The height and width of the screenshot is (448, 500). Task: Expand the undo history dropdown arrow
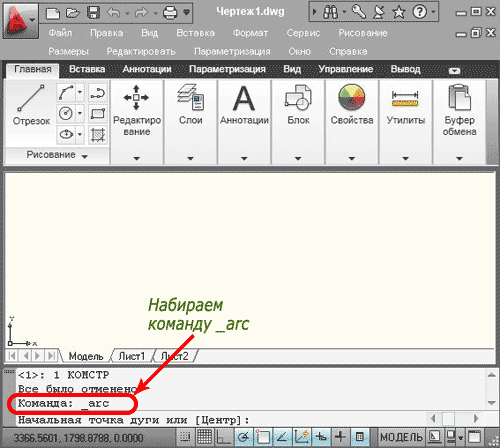click(x=127, y=14)
